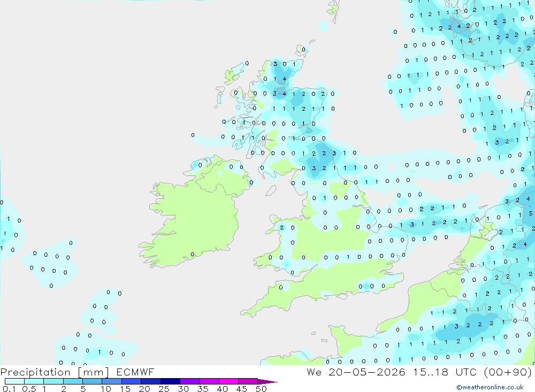Select the 45–50 mm legend swatch
Image resolution: width=535 pixels, height=392 pixels.
pos(248,381)
